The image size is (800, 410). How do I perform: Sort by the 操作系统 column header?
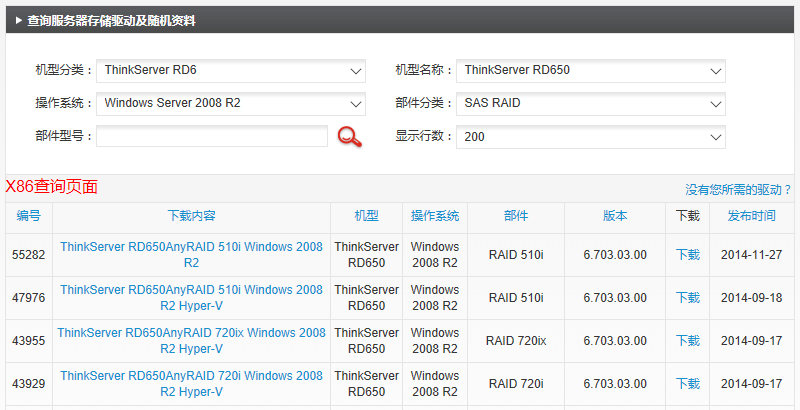tap(435, 216)
